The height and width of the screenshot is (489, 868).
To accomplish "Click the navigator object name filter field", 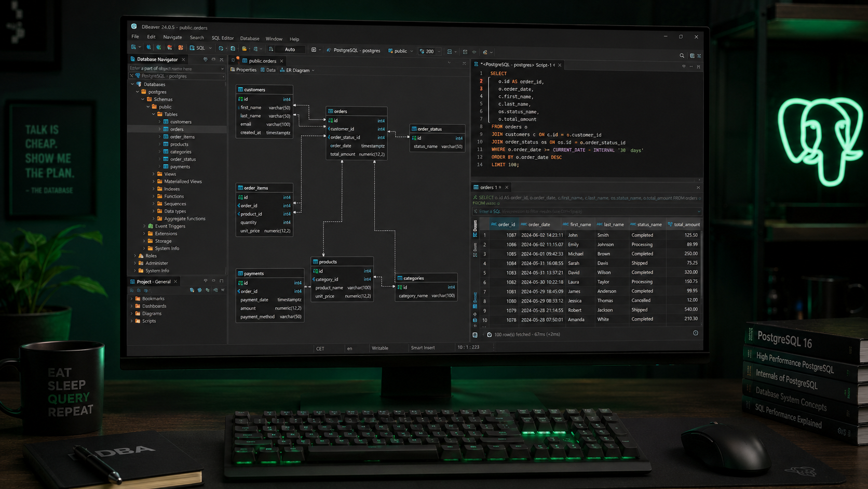I will [x=177, y=69].
